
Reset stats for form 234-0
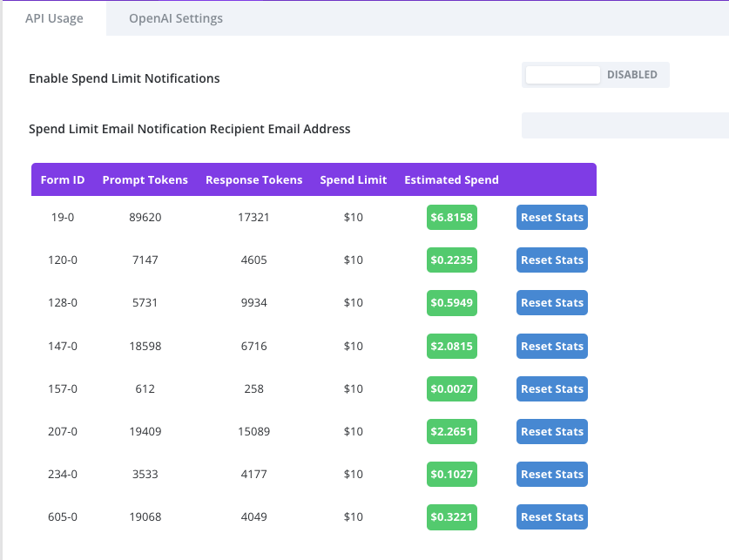coord(551,474)
